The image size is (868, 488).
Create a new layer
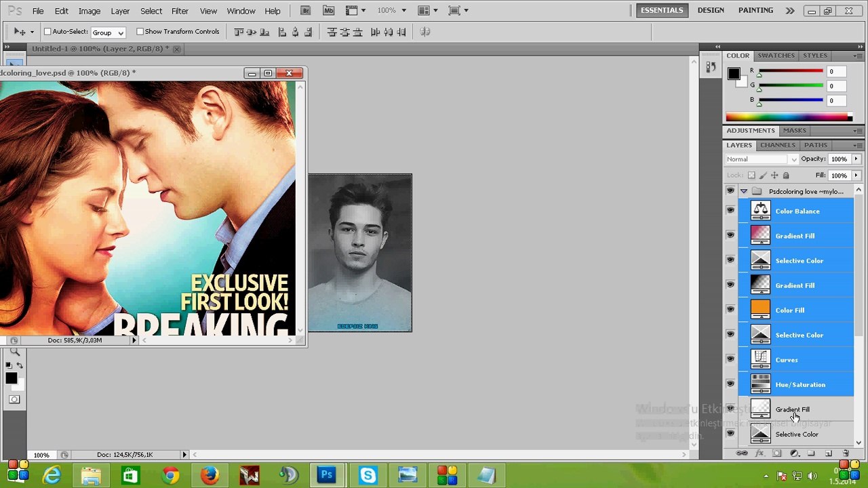tap(829, 453)
